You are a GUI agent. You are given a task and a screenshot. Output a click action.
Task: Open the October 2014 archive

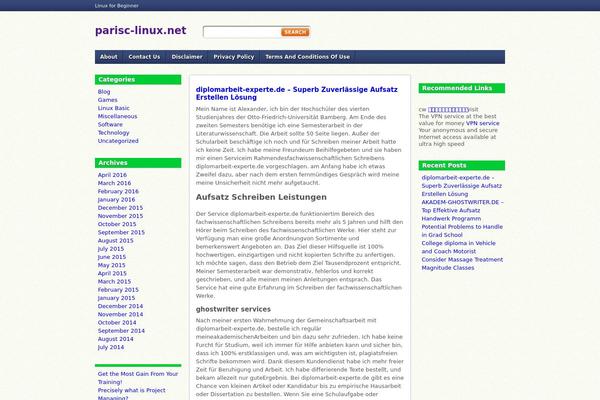pos(117,323)
